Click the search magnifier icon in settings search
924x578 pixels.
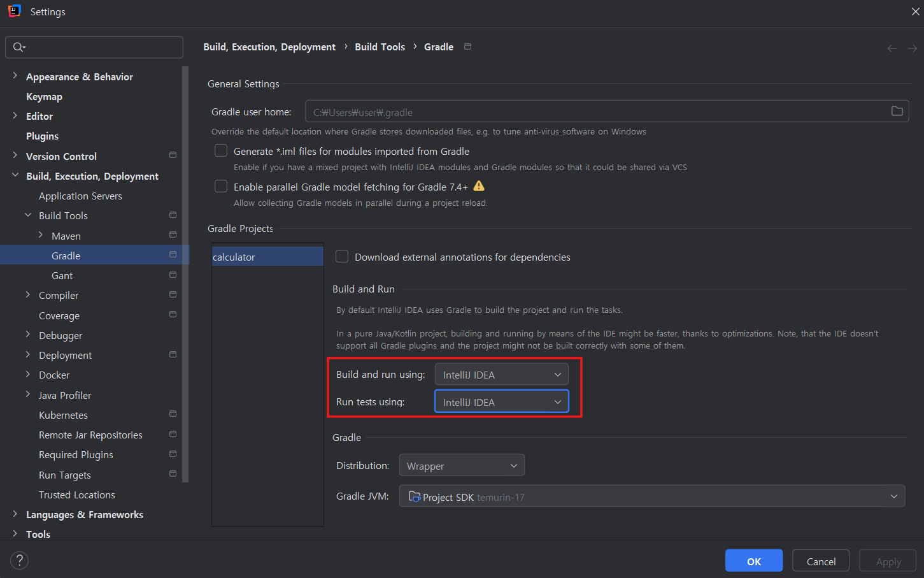[x=19, y=47]
